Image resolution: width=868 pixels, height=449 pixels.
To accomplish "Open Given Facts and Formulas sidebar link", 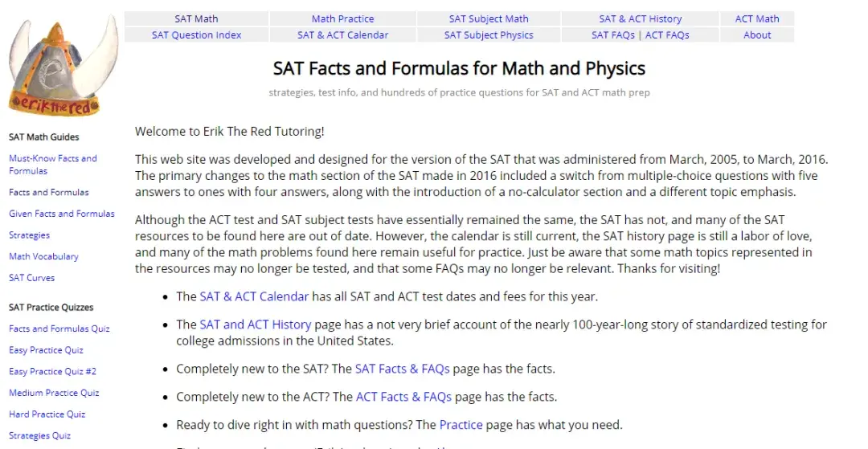I will [61, 214].
